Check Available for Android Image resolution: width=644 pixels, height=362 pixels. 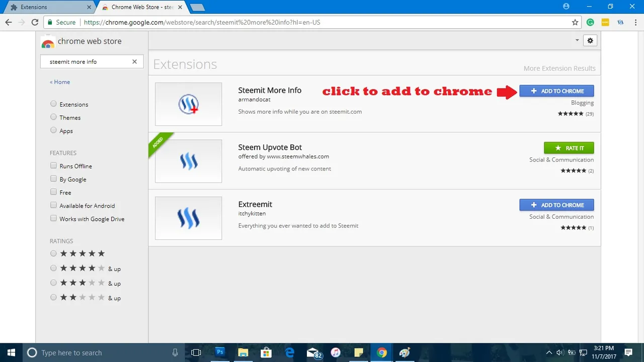click(53, 205)
